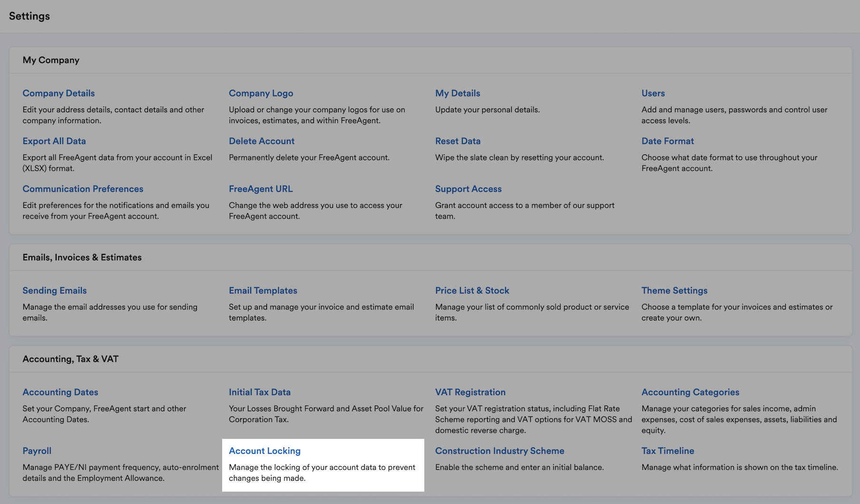860x504 pixels.
Task: Open VAT Registration settings
Action: (470, 392)
